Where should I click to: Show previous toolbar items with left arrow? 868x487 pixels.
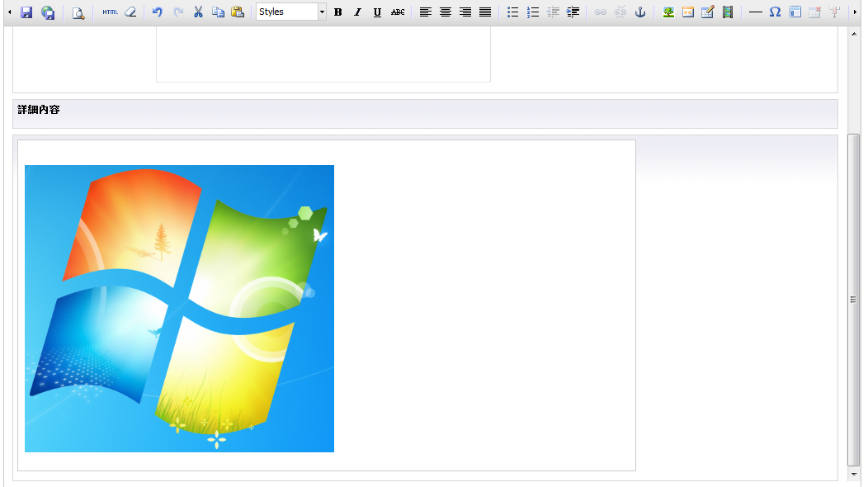click(x=9, y=12)
